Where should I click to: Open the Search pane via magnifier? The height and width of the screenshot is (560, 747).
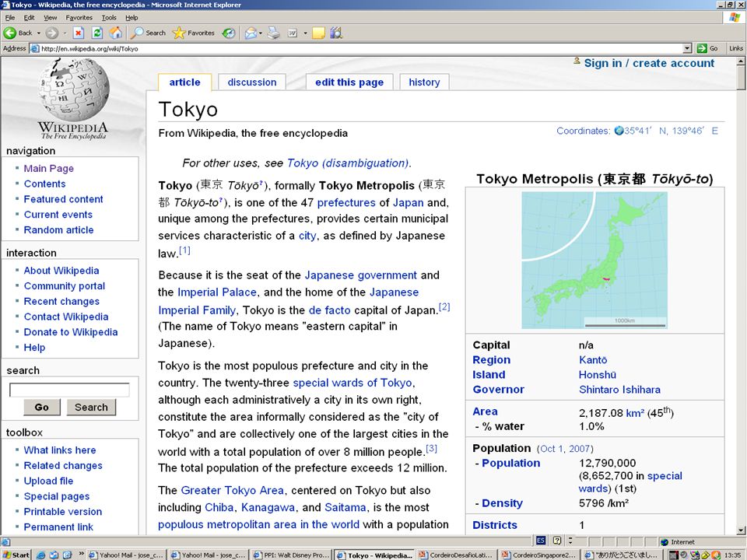[148, 33]
